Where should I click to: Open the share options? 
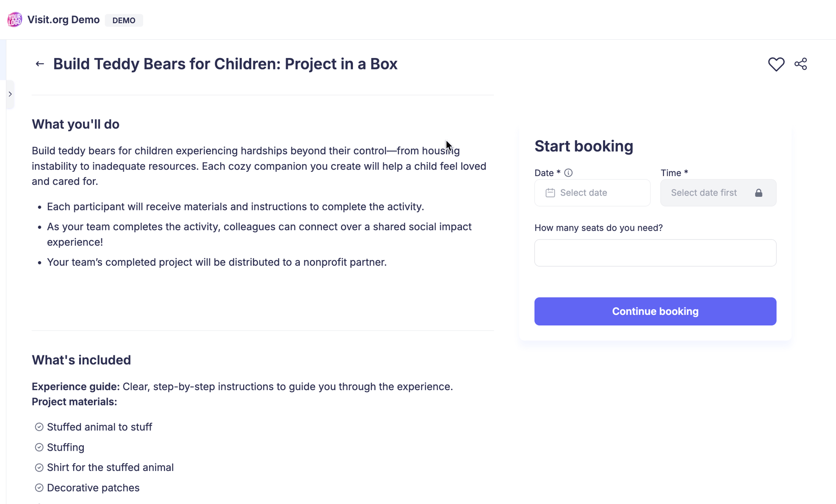coord(800,64)
